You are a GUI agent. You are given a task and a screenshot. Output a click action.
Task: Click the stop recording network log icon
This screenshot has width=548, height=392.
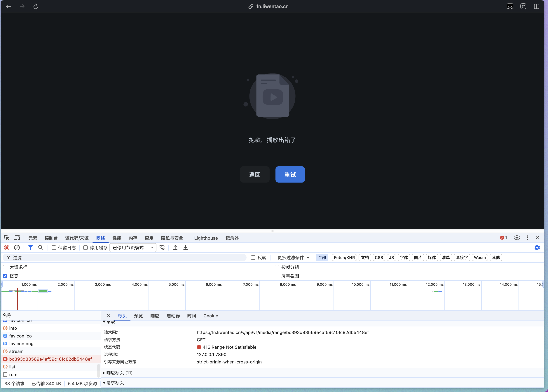point(7,247)
